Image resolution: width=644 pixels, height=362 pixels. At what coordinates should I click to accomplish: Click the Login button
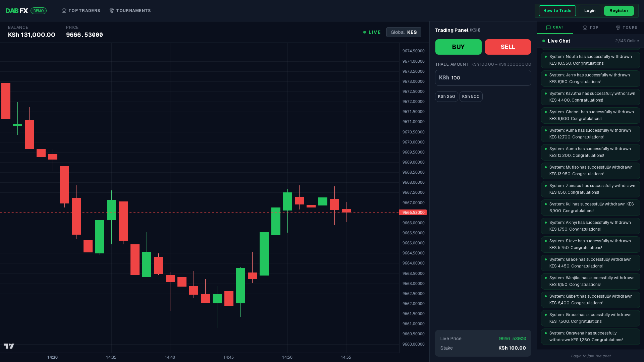click(x=590, y=11)
